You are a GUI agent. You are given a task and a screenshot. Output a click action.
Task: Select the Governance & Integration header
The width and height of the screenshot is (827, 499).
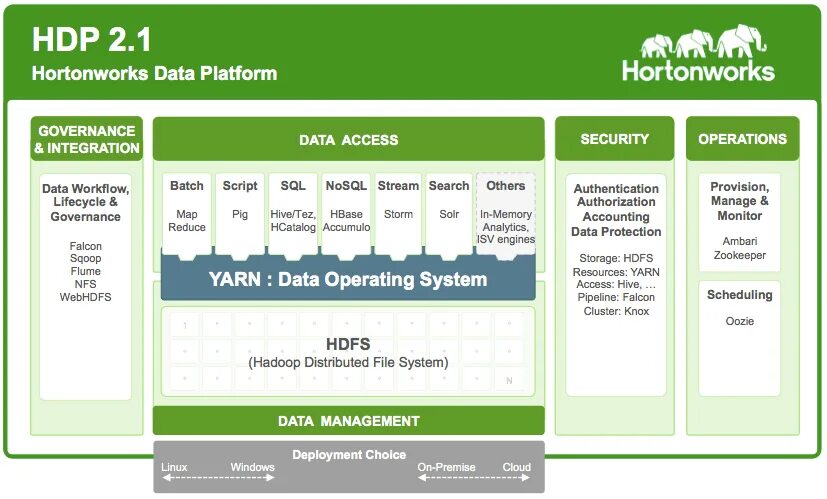[86, 139]
